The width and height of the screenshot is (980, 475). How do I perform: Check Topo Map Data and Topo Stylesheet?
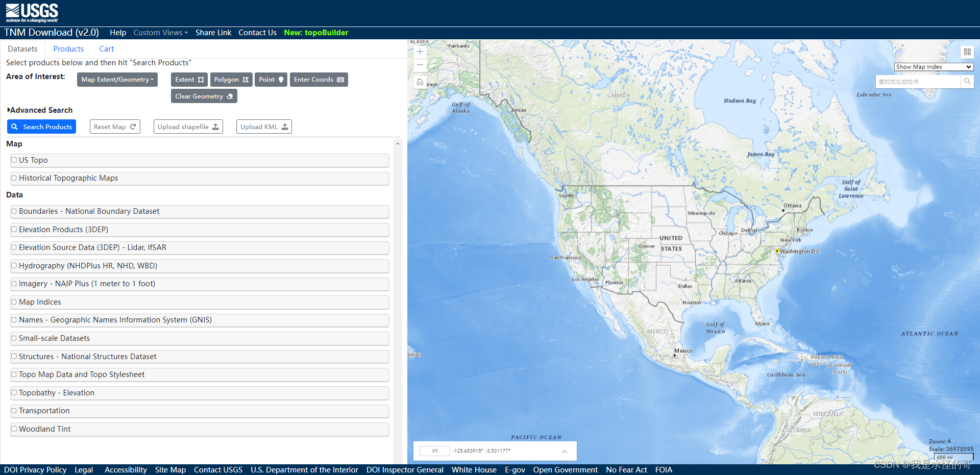click(14, 374)
